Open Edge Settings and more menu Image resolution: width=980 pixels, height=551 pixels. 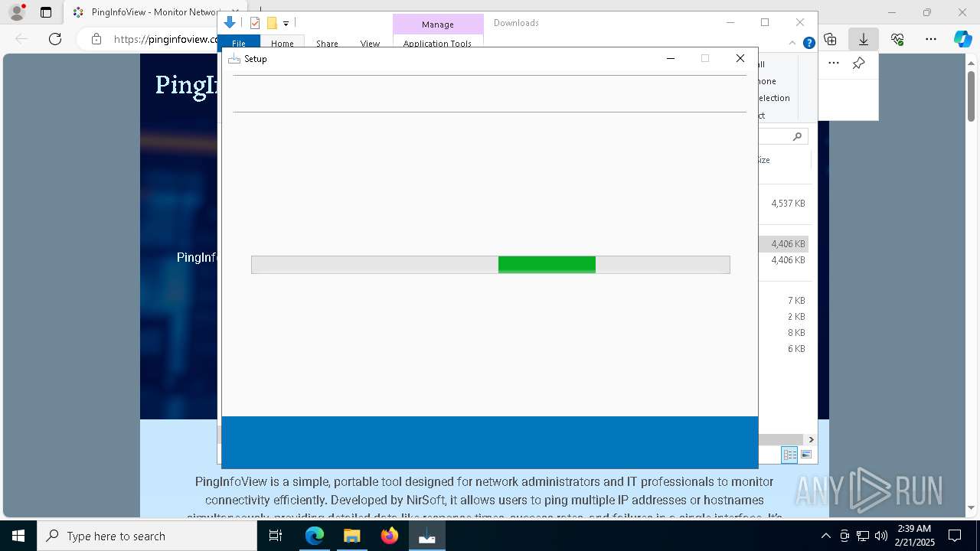[930, 39]
